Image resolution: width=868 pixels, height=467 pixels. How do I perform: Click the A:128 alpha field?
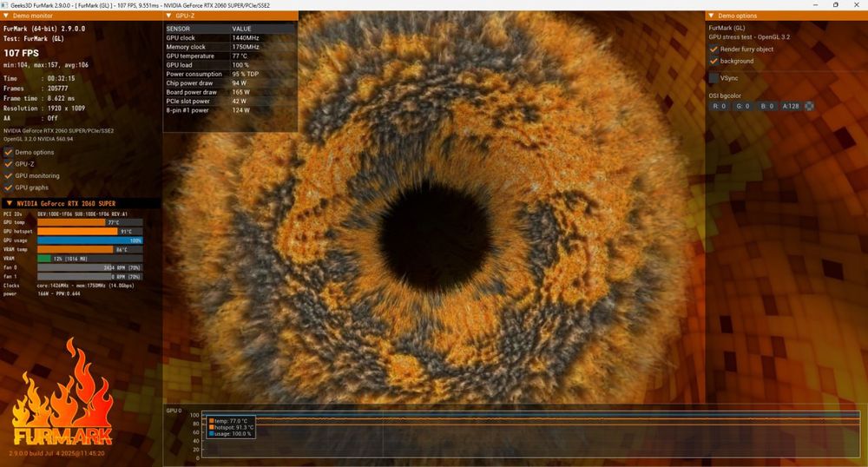(791, 106)
